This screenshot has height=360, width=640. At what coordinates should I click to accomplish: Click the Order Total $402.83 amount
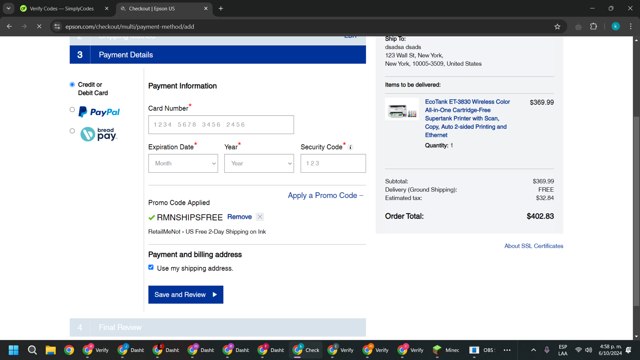click(540, 216)
